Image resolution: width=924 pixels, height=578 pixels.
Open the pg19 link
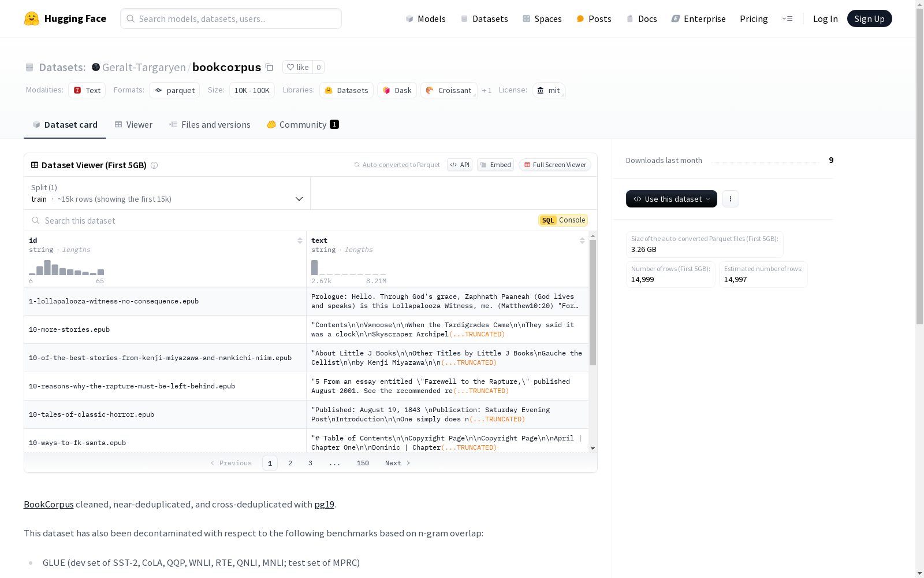click(324, 504)
